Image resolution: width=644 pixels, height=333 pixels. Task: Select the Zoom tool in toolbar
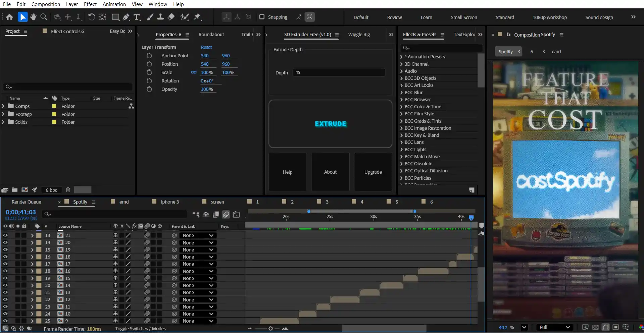44,17
